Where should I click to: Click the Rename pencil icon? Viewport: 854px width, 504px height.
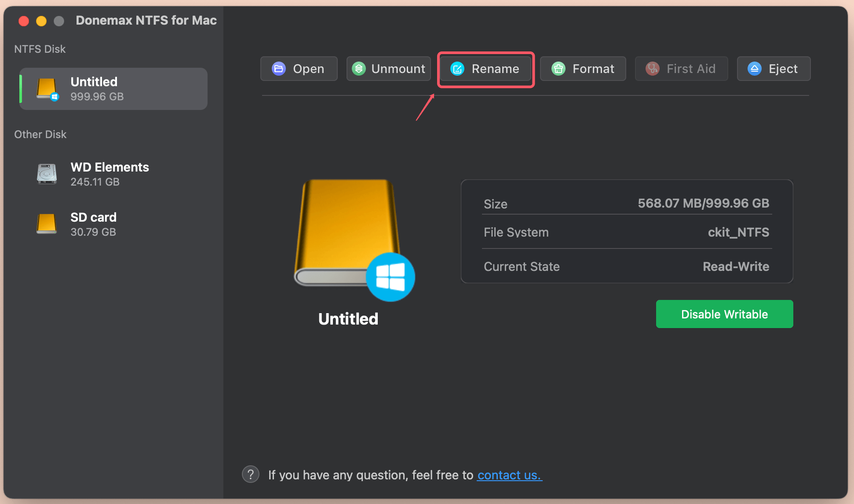click(x=457, y=69)
